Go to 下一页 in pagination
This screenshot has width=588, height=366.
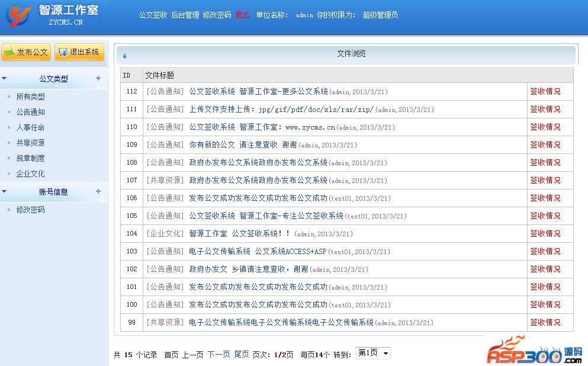[219, 354]
